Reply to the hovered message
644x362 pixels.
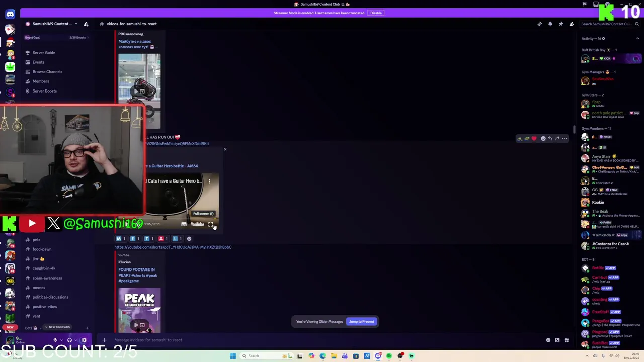(x=550, y=138)
